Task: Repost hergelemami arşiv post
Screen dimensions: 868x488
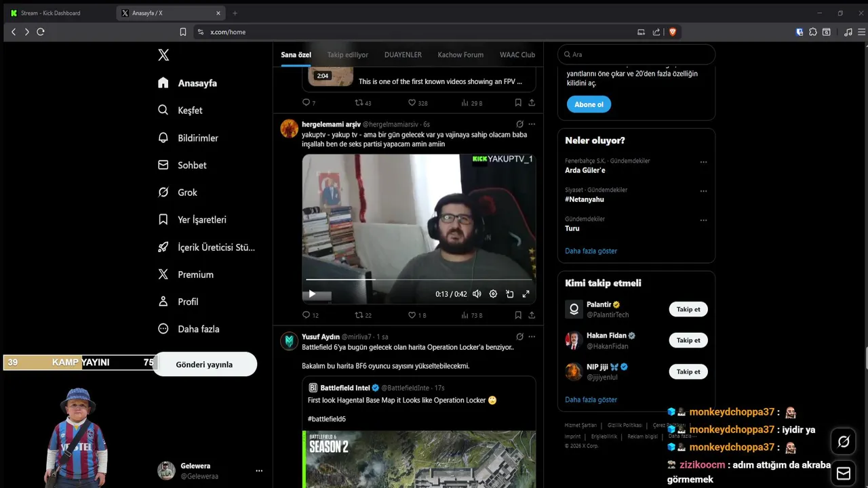Action: click(359, 315)
